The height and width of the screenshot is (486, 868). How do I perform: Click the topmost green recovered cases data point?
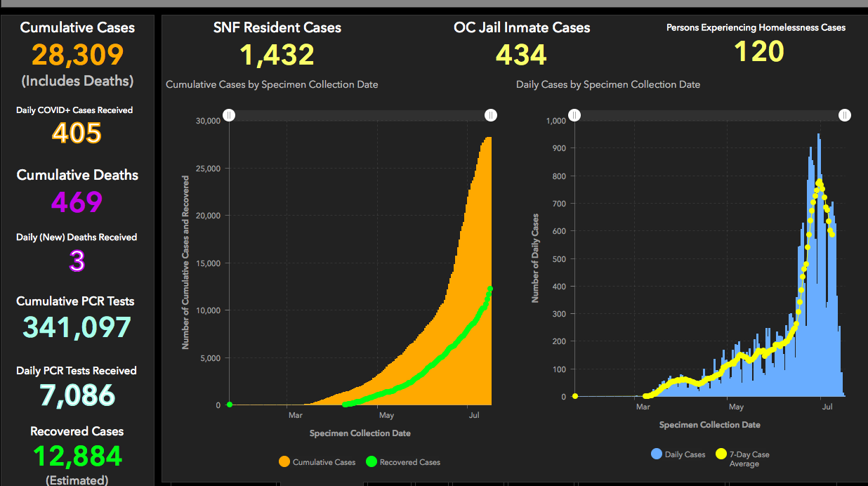(x=490, y=289)
